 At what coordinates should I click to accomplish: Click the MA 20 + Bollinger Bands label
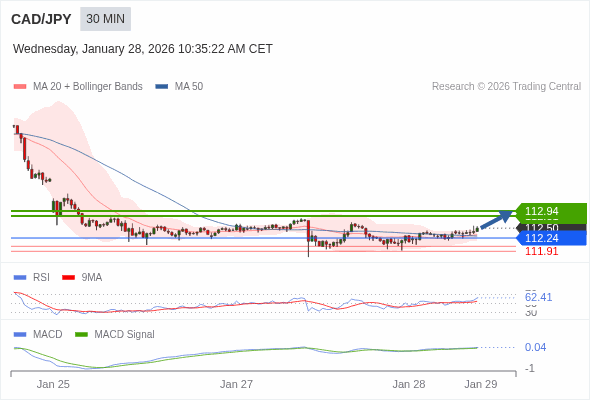(x=88, y=87)
